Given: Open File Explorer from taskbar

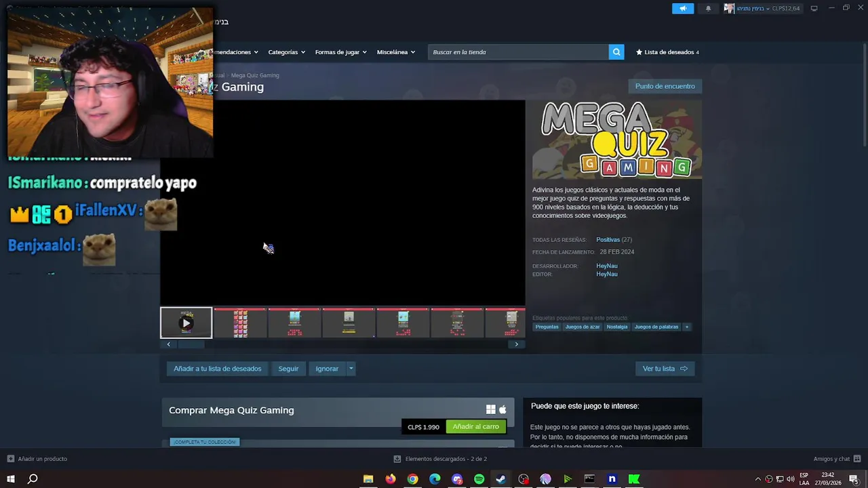Looking at the screenshot, I should [368, 479].
